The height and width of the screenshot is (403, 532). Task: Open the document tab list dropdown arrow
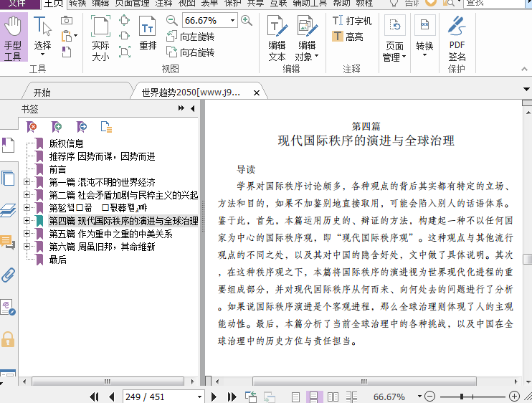point(526,90)
